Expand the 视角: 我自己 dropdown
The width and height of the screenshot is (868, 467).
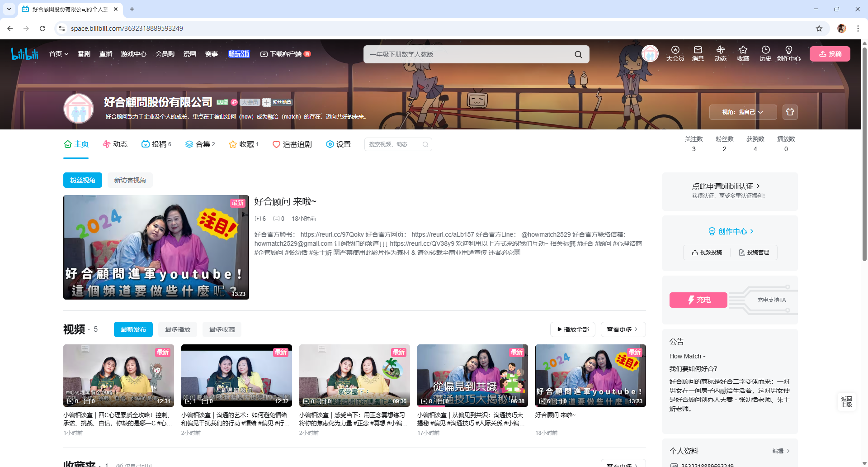tap(742, 112)
